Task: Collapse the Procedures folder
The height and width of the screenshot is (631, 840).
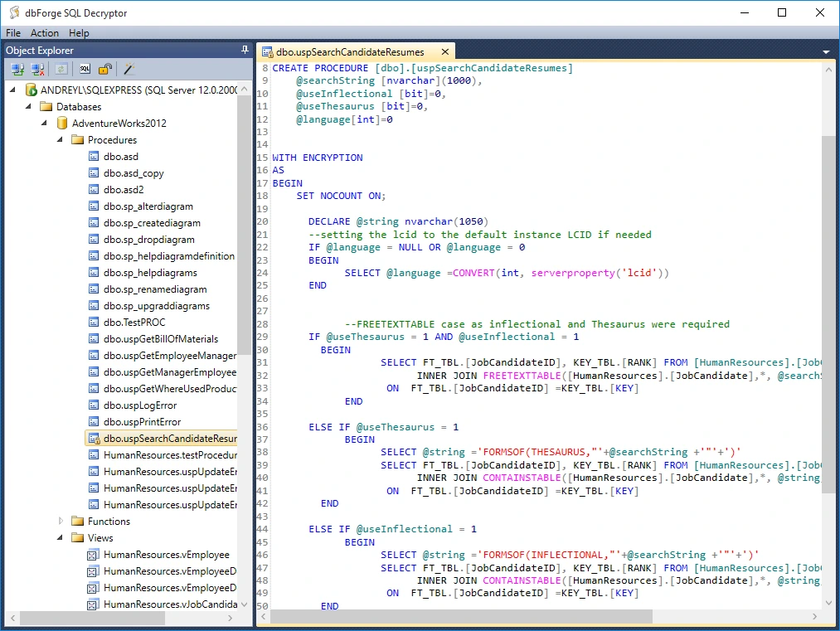Action: [x=61, y=140]
